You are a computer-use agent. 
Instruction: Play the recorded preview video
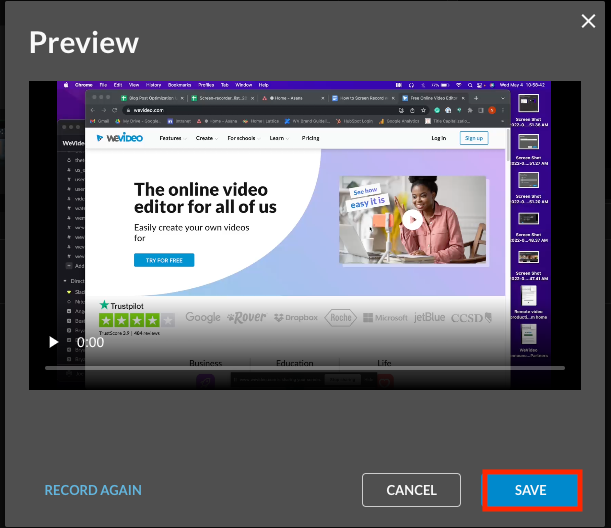tap(53, 342)
